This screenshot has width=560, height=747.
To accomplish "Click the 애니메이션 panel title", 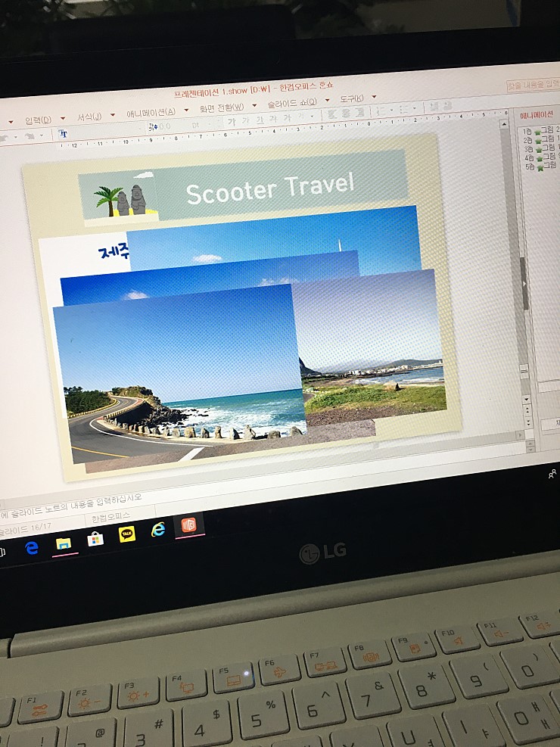I will (x=537, y=114).
